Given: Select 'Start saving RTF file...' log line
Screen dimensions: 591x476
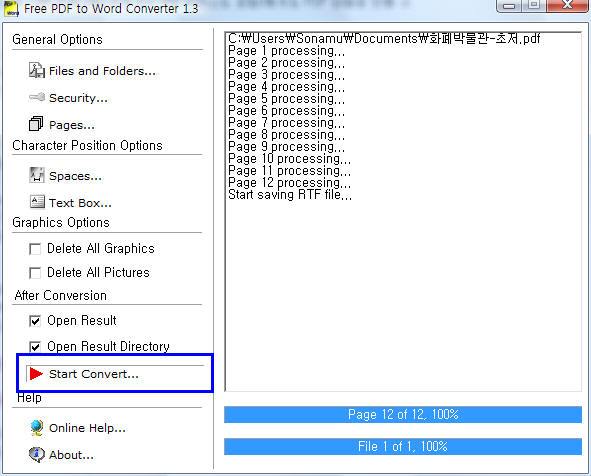Looking at the screenshot, I should tap(290, 195).
